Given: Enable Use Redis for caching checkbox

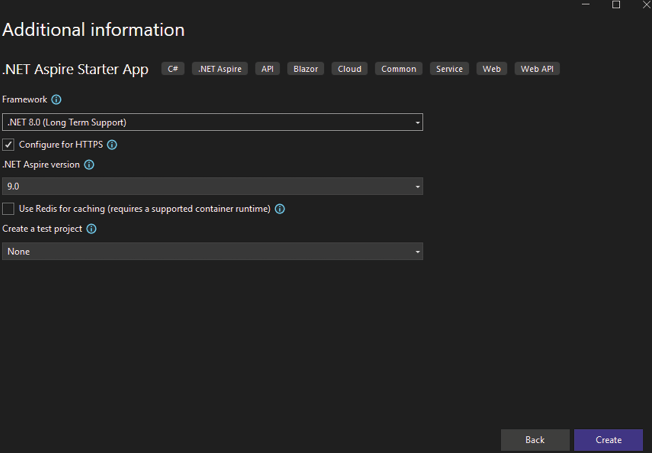Looking at the screenshot, I should [x=9, y=209].
